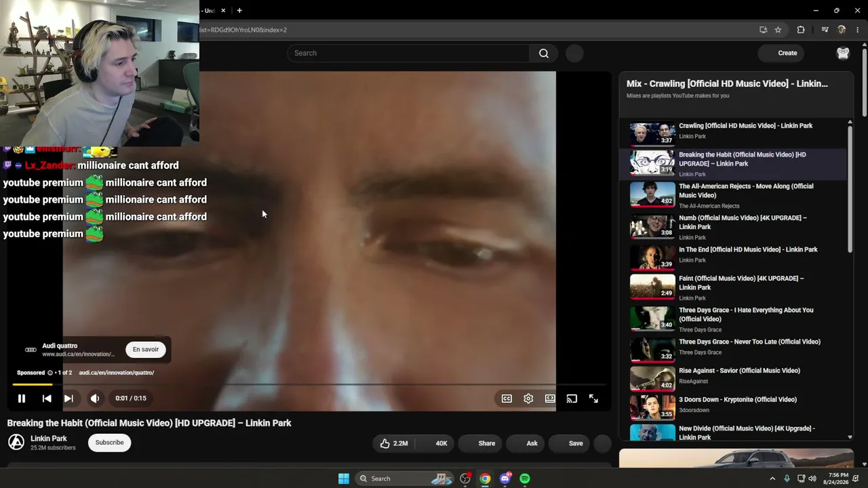The width and height of the screenshot is (868, 488).
Task: Pause the video with the pause button
Action: click(x=22, y=399)
